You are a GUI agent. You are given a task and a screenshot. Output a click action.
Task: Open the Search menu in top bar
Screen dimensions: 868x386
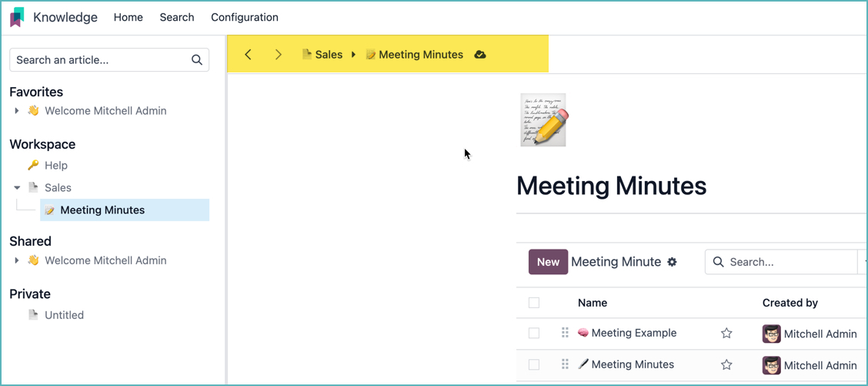(177, 17)
